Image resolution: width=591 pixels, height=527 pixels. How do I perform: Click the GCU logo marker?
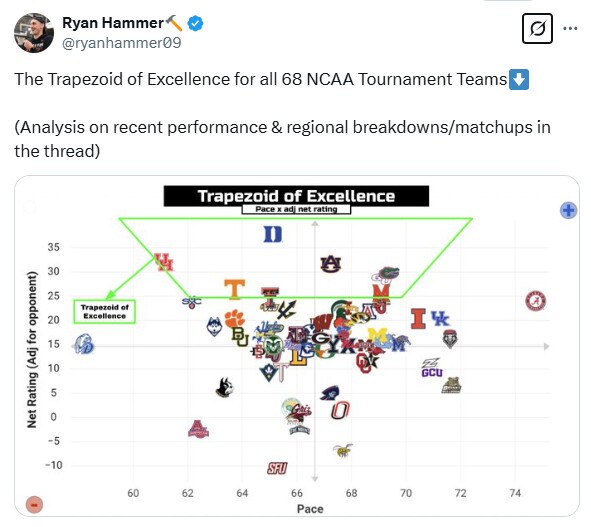(x=432, y=368)
